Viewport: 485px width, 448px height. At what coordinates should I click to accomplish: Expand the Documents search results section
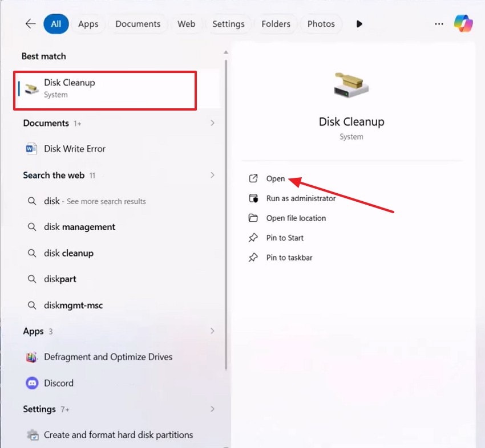point(212,123)
